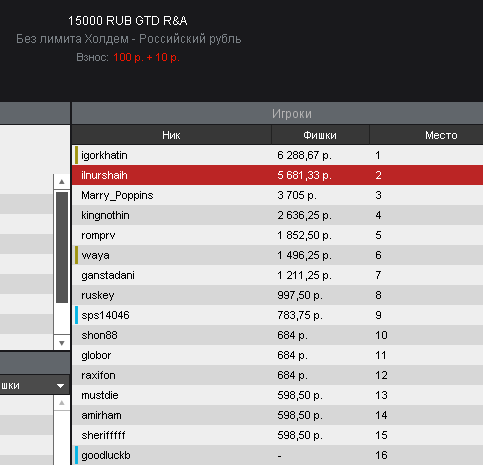Click tournament title 15000 RUB GTD R&A

pyautogui.click(x=128, y=21)
